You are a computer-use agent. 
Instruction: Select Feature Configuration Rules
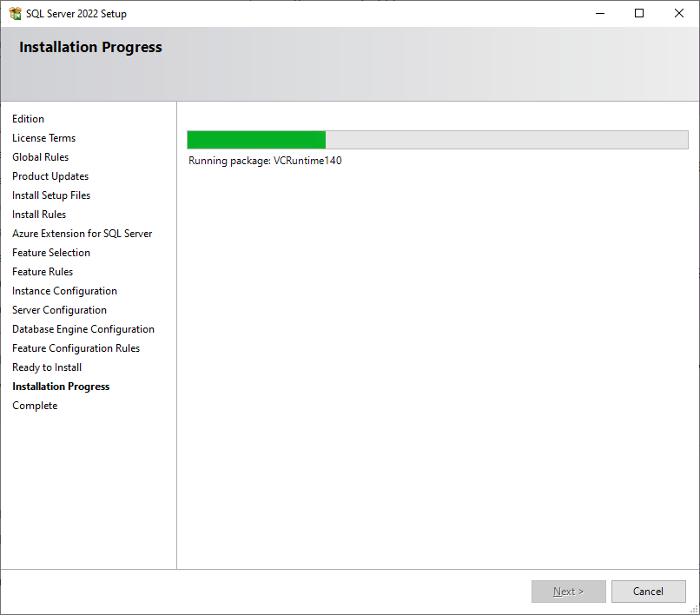76,347
